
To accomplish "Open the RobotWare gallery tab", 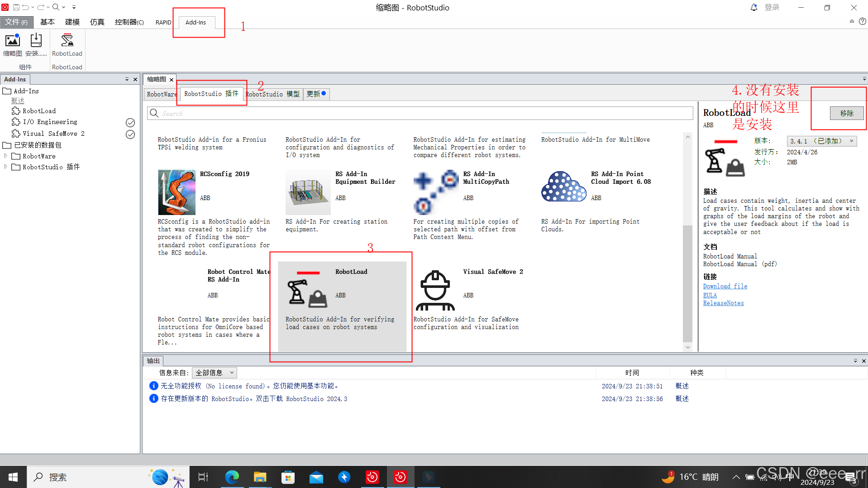I will coord(162,94).
